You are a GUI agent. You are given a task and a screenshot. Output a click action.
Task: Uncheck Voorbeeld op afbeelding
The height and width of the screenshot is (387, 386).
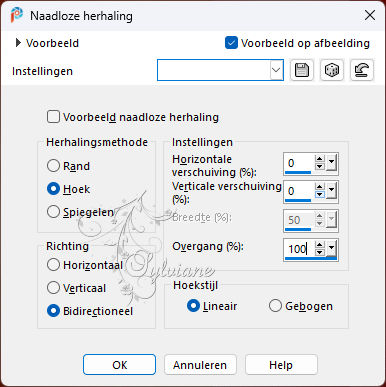tap(231, 43)
